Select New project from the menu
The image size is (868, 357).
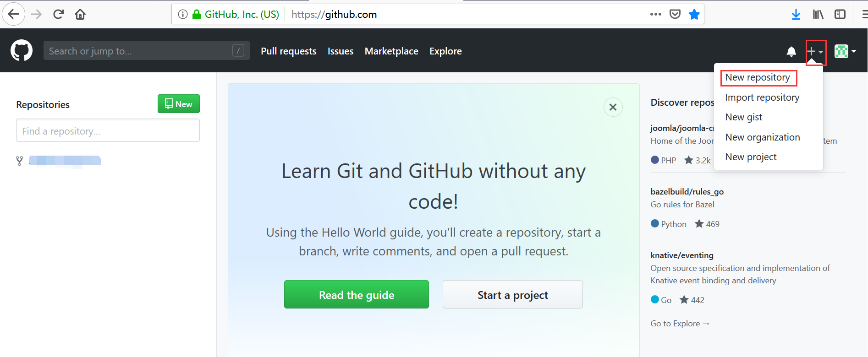click(x=751, y=157)
